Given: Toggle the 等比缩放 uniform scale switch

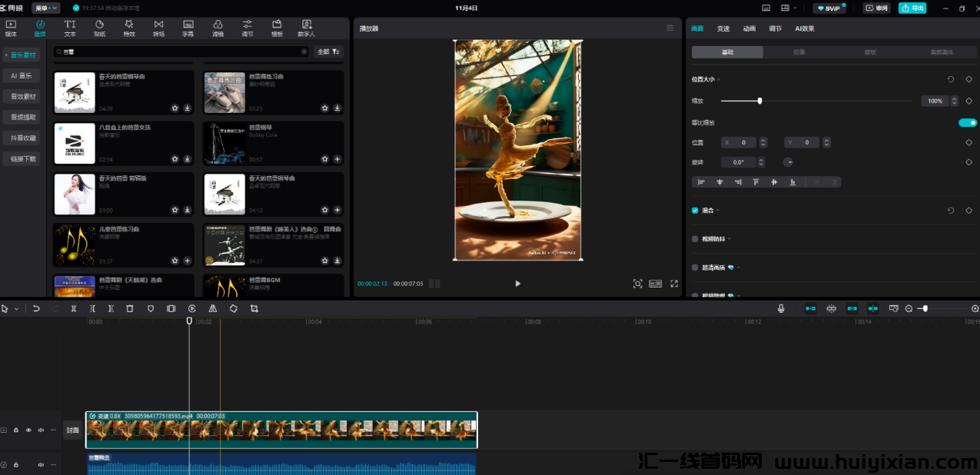Looking at the screenshot, I should pyautogui.click(x=967, y=122).
